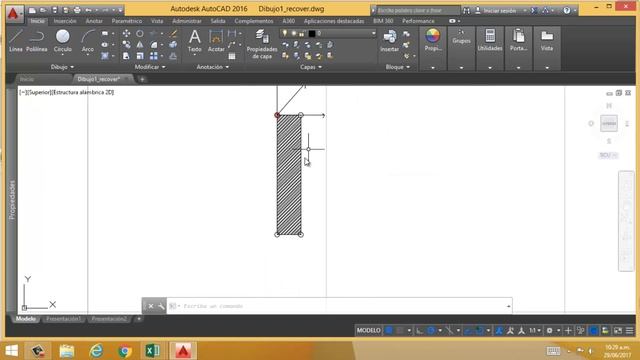Select the Arco tool
The image size is (640, 360).
[x=87, y=41]
